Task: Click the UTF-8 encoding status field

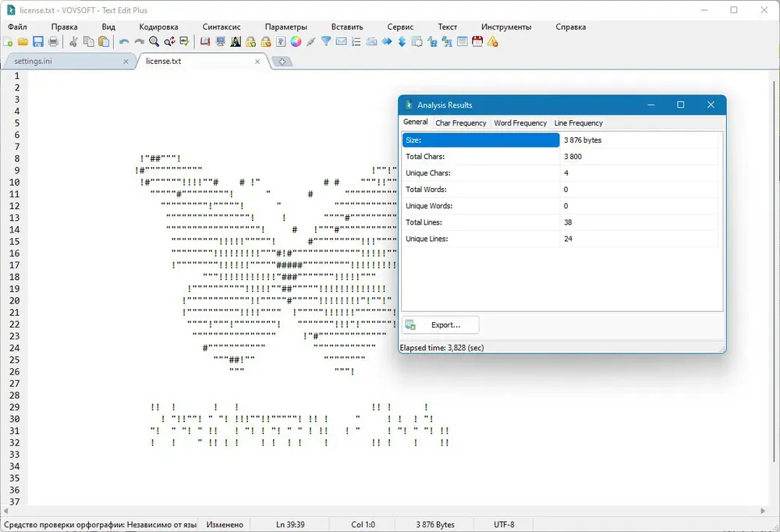Action: [504, 524]
